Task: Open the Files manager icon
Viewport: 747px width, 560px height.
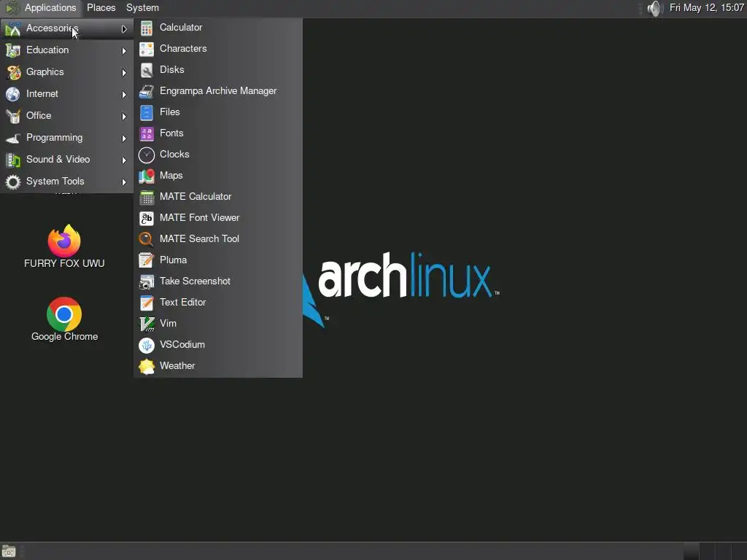Action: [x=146, y=112]
